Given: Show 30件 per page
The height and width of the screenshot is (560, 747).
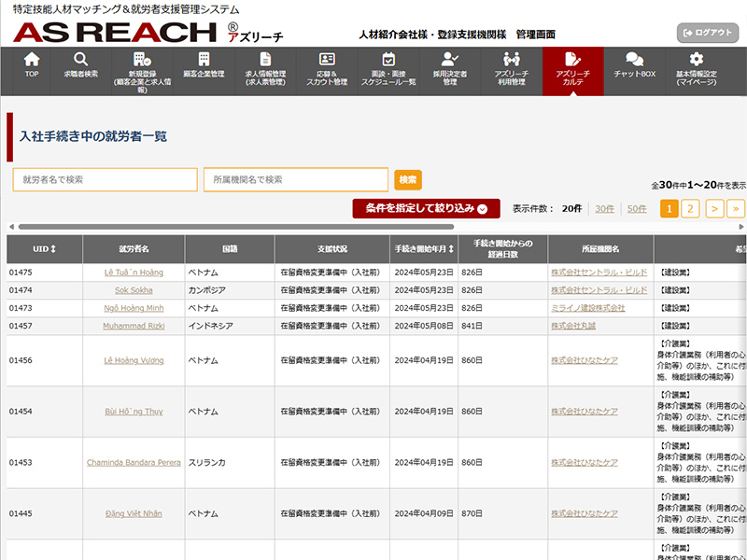Looking at the screenshot, I should tap(604, 208).
